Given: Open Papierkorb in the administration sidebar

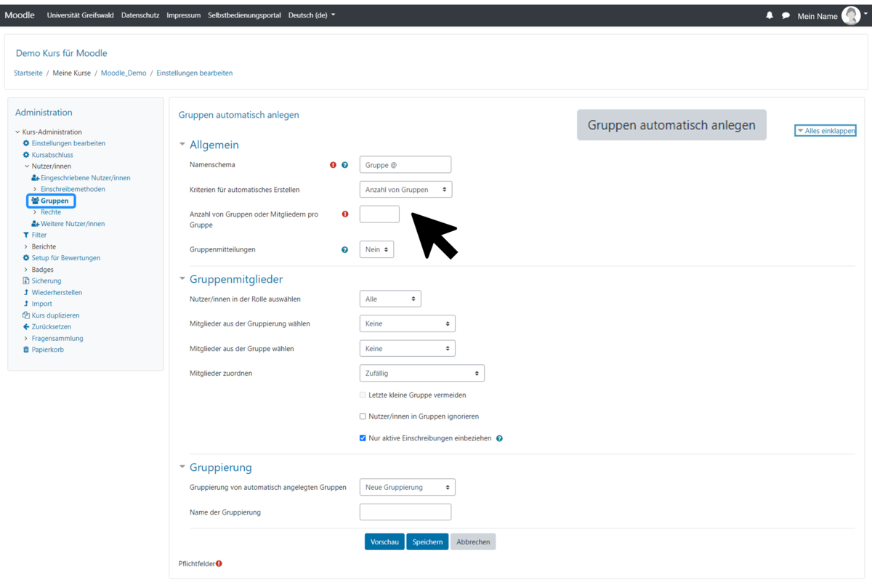Looking at the screenshot, I should (x=47, y=350).
